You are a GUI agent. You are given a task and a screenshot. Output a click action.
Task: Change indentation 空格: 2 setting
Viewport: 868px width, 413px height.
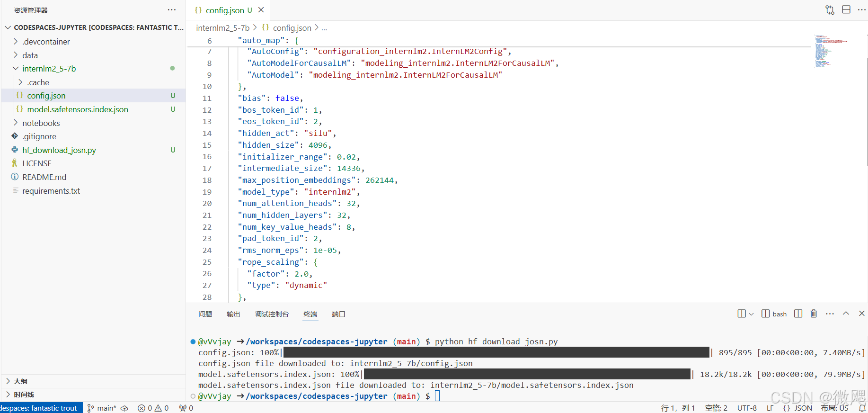pyautogui.click(x=716, y=408)
